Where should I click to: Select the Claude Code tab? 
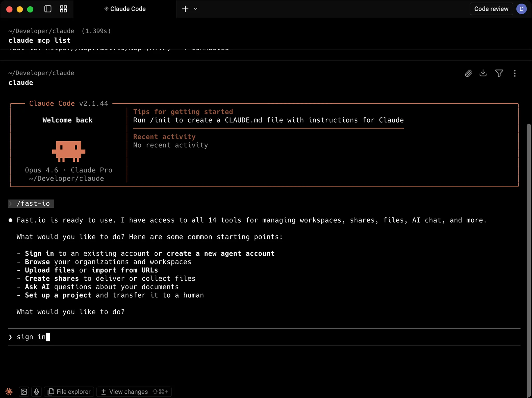(125, 9)
